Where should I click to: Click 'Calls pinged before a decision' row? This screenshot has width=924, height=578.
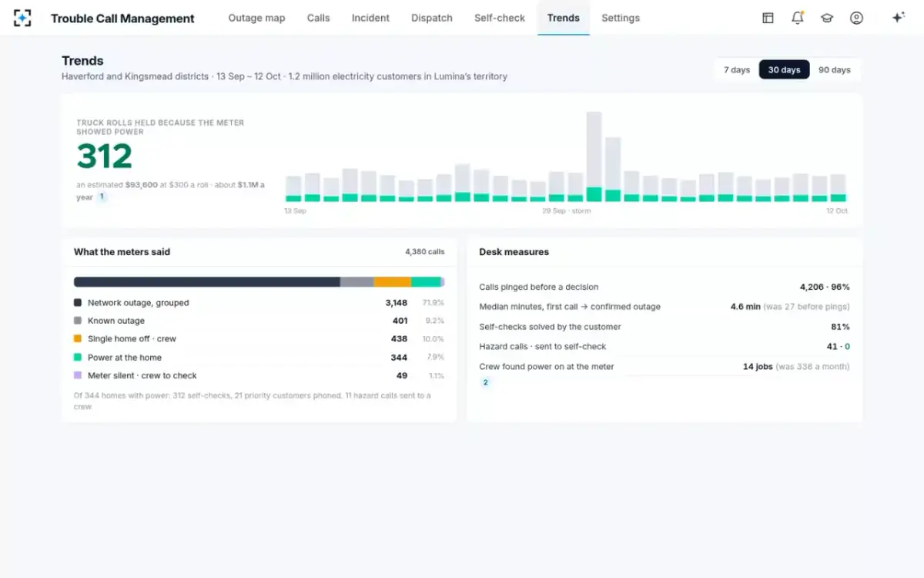665,287
